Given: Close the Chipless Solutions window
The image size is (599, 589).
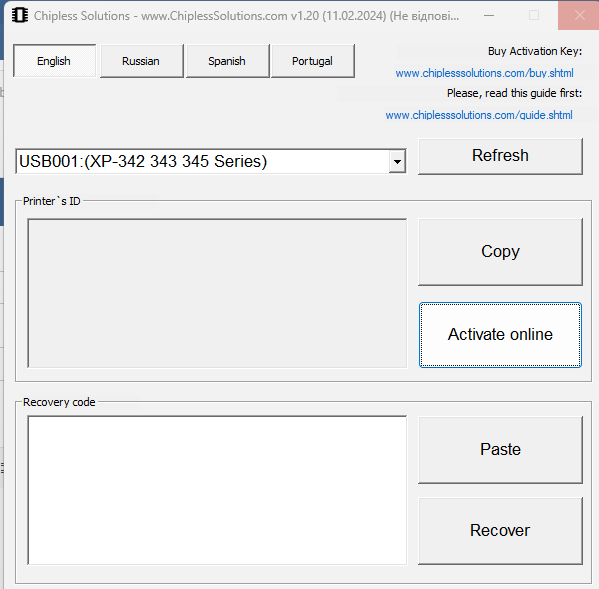Looking at the screenshot, I should coord(579,16).
